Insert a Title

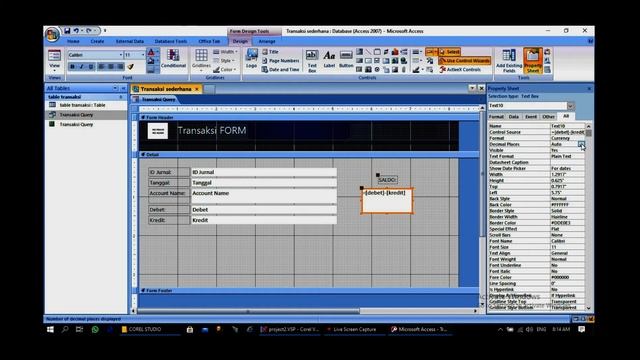click(x=270, y=52)
